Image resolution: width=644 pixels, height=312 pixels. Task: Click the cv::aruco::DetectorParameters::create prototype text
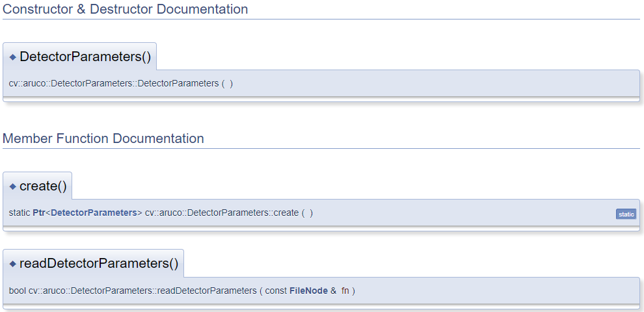pos(222,213)
